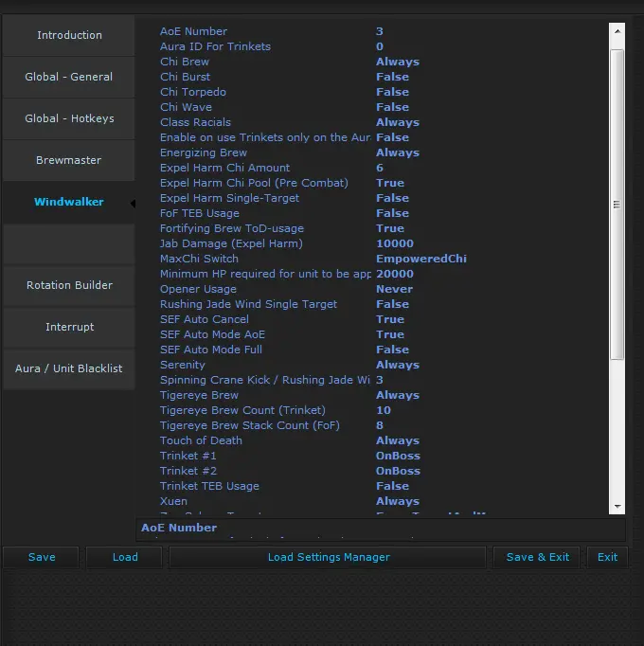The height and width of the screenshot is (646, 644).
Task: Select the Xuen setting label
Action: (x=173, y=501)
